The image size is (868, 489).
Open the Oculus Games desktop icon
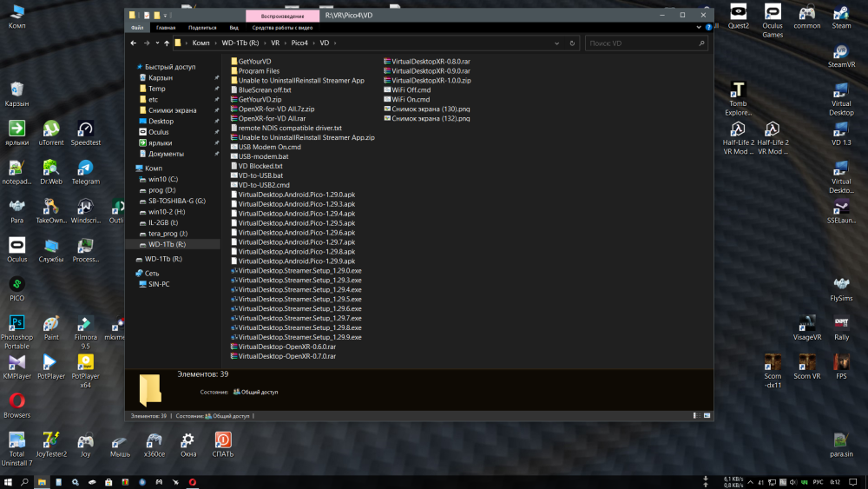(x=773, y=21)
